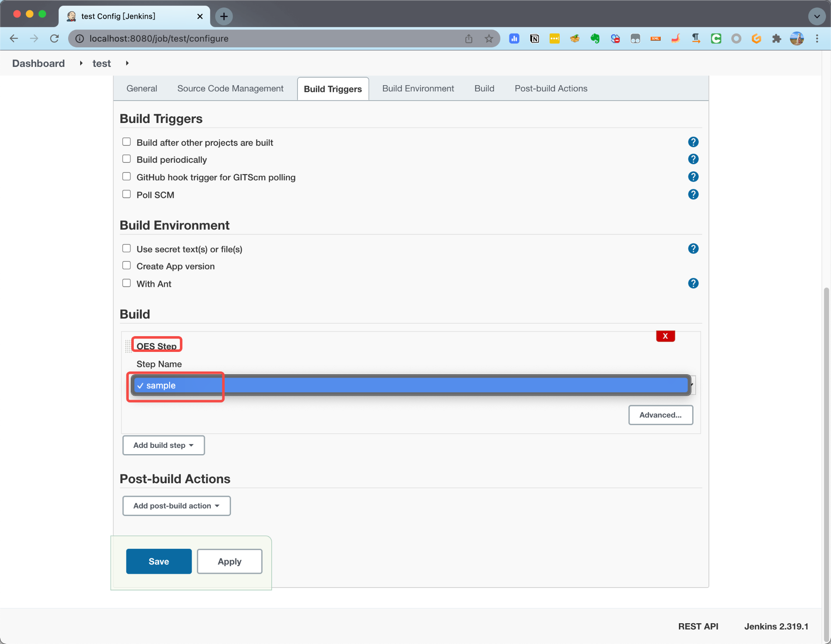Open the REST API link

click(x=698, y=627)
